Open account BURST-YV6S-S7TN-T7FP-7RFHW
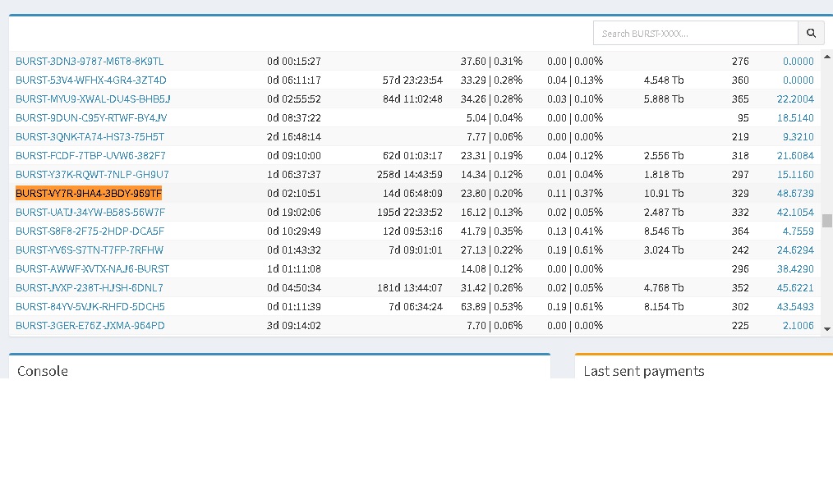Screen dimensions: 833x504 tap(90, 250)
